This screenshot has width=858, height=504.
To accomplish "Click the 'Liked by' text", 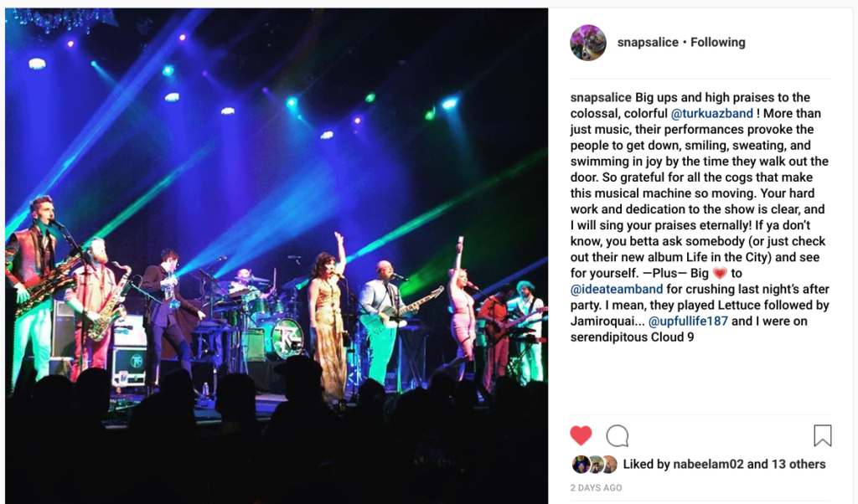I will tap(646, 464).
